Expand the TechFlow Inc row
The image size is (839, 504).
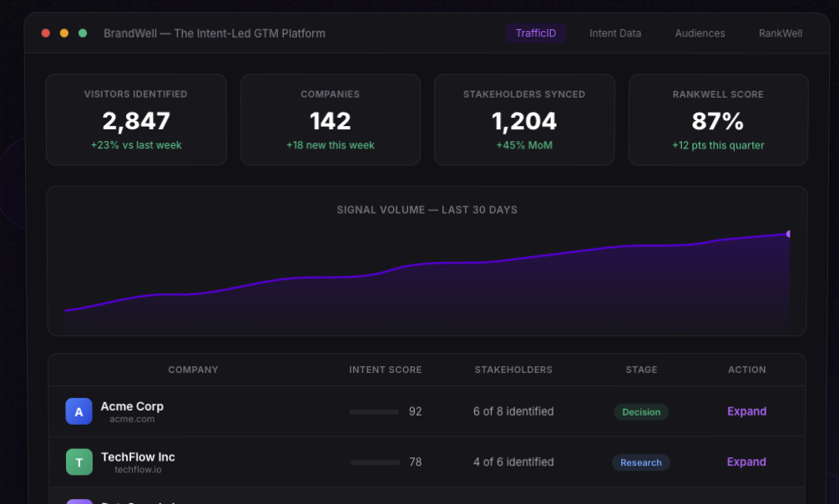[x=746, y=462]
